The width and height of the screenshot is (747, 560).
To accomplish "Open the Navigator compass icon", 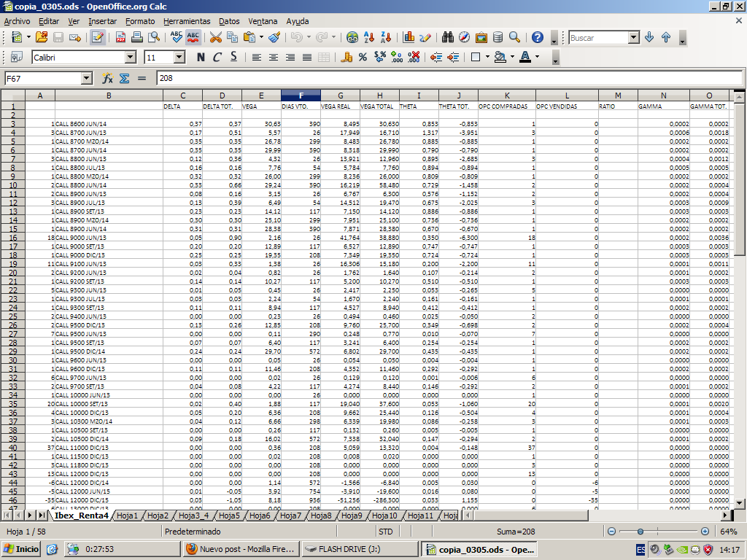I will (x=465, y=37).
